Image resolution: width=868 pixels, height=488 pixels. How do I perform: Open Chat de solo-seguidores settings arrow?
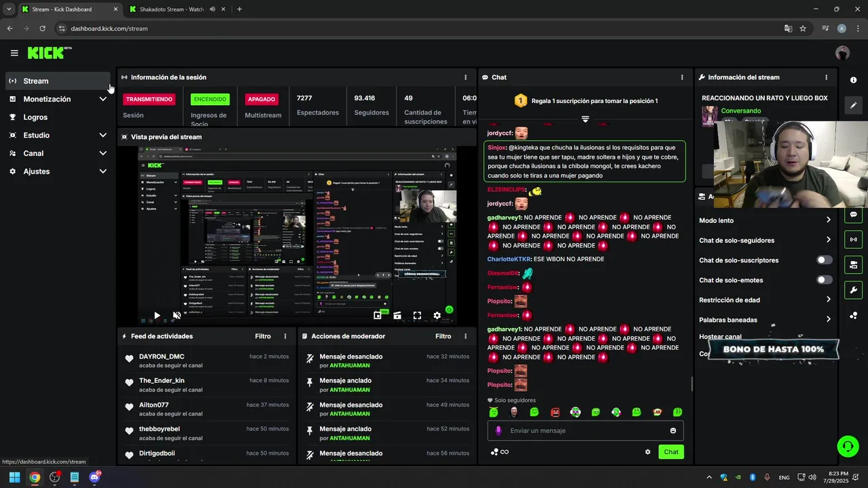[x=828, y=240]
